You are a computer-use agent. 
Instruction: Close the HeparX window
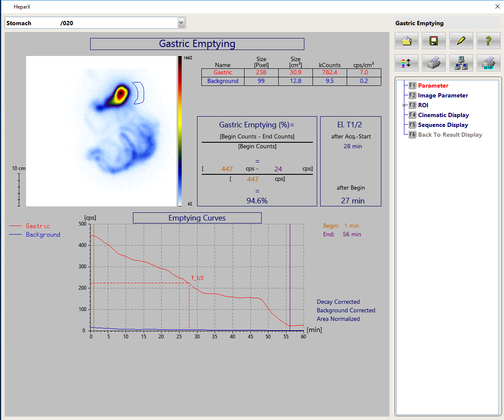(x=497, y=6)
